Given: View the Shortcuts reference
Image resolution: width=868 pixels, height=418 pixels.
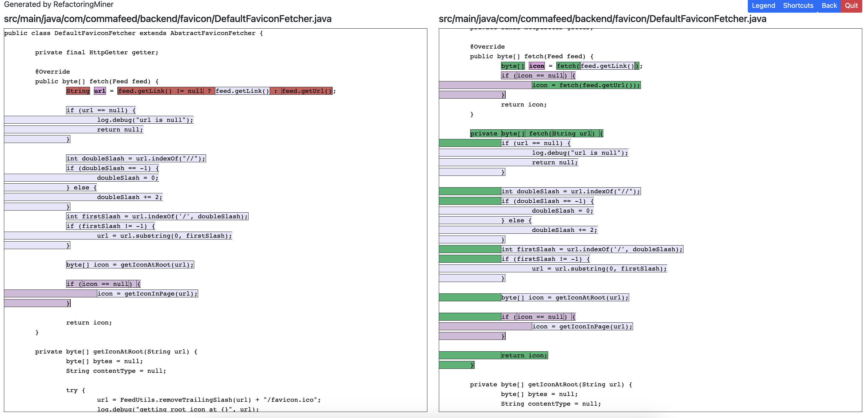Looking at the screenshot, I should 798,5.
